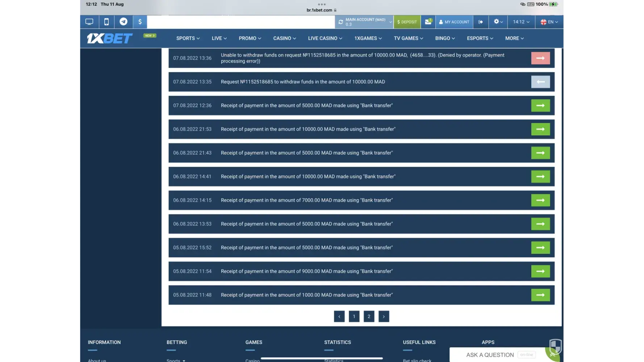The image size is (644, 362).
Task: Open the 1XGAMES menu item
Action: point(368,38)
